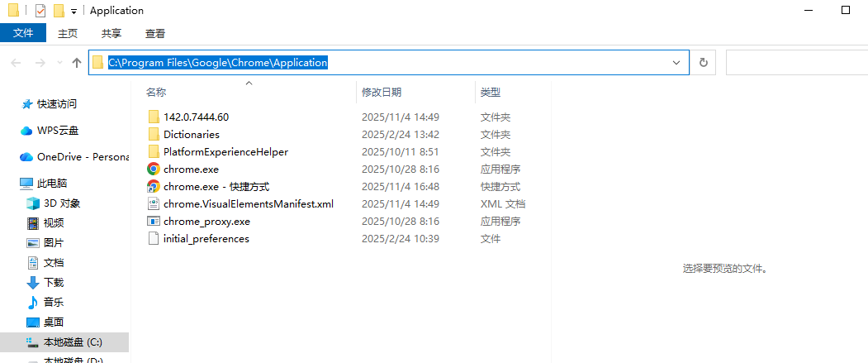
Task: Click the 视频 film icon
Action: (x=33, y=223)
